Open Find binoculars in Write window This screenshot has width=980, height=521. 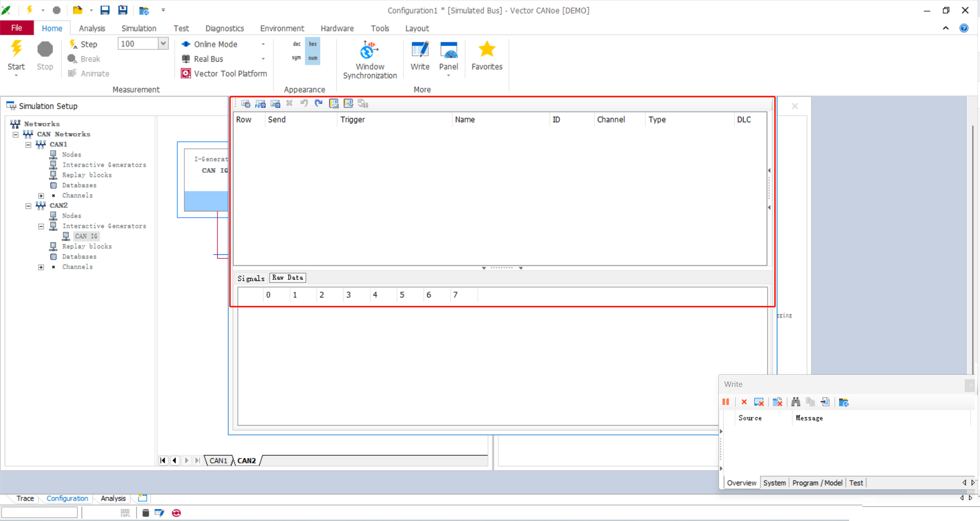796,402
